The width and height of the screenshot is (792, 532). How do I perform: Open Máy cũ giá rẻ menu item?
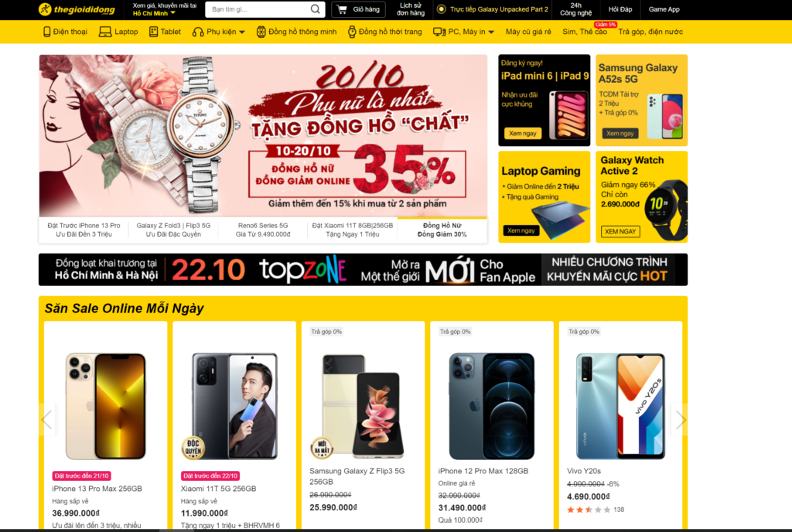click(x=528, y=32)
